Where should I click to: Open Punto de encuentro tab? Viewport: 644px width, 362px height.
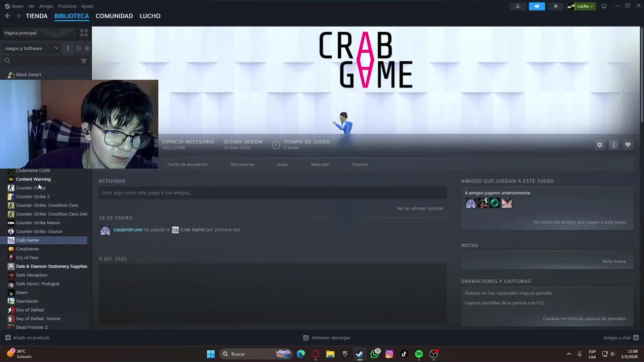(x=188, y=164)
